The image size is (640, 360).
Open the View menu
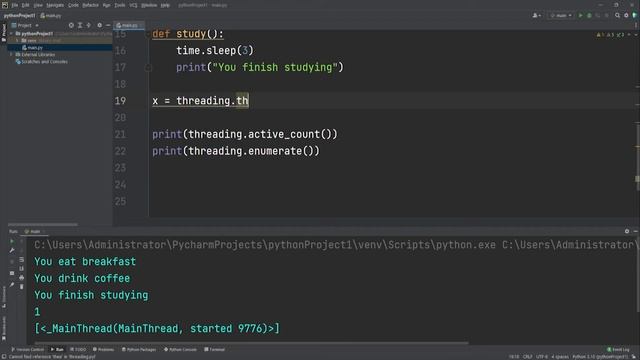[38, 5]
